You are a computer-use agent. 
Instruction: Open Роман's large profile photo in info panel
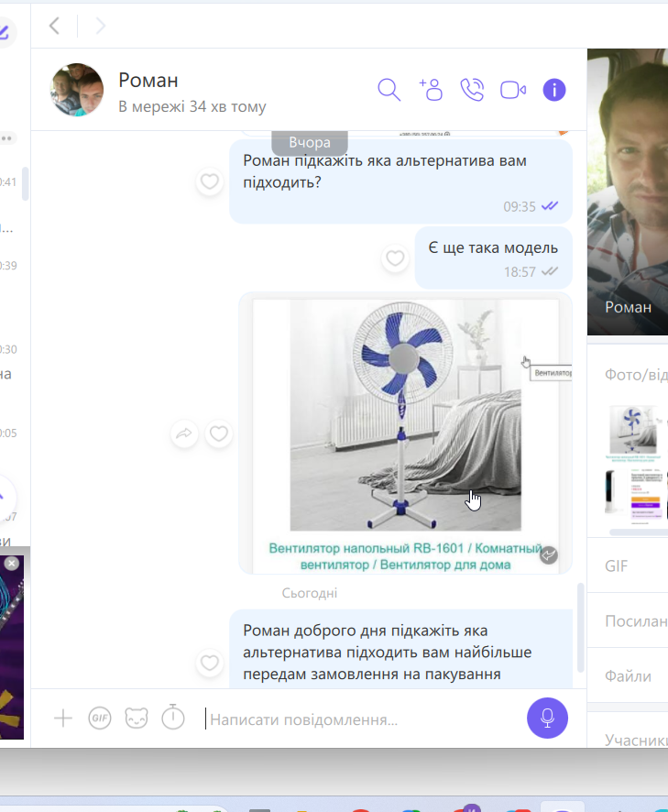[x=628, y=192]
